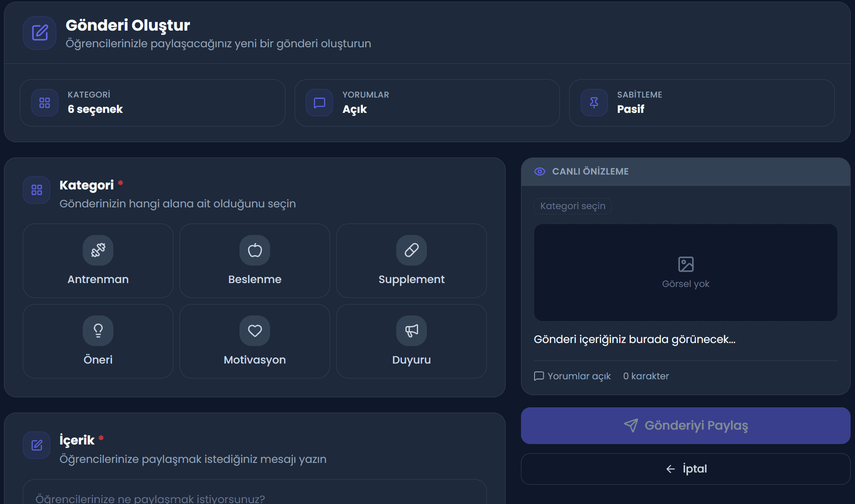Click the back arrow on İptal button
This screenshot has height=504, width=855.
click(x=671, y=469)
